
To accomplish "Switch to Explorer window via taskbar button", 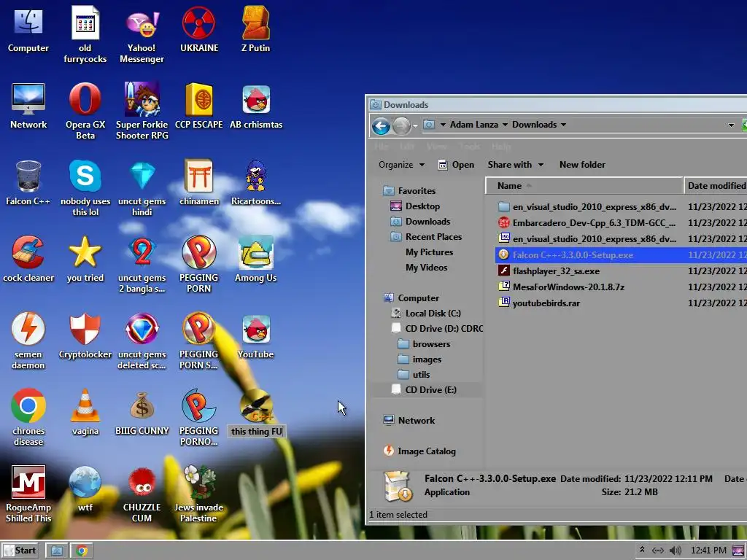I will [x=56, y=551].
